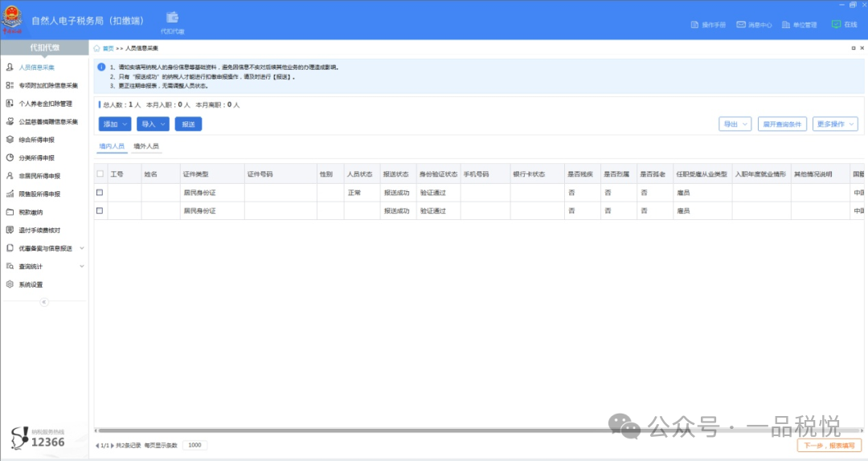This screenshot has height=461, width=868.
Task: Check the second employee row checkbox
Action: pos(100,210)
